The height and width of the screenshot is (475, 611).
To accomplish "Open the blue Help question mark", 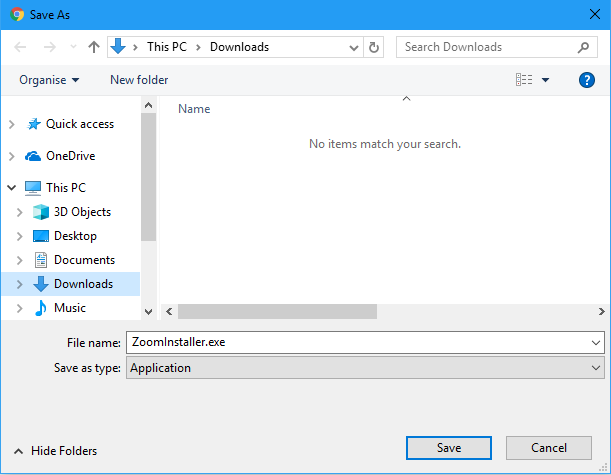I will point(587,80).
